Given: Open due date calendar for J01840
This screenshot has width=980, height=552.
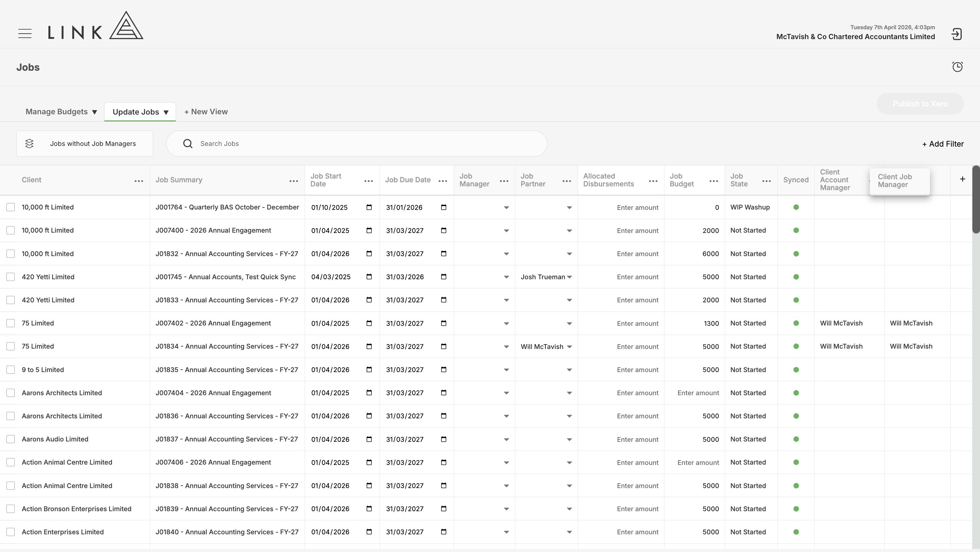Looking at the screenshot, I should coord(444,532).
